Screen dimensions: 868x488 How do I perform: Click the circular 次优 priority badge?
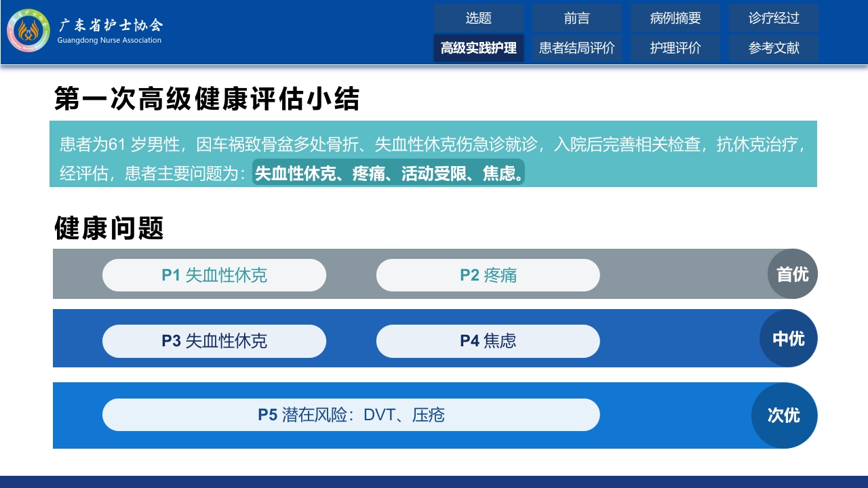coord(785,415)
